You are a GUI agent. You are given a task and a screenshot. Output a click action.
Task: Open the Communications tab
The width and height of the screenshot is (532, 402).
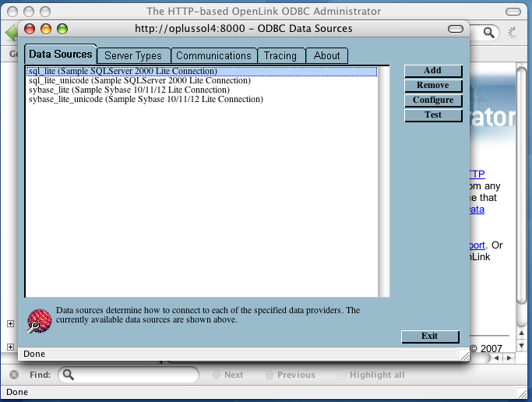click(213, 55)
